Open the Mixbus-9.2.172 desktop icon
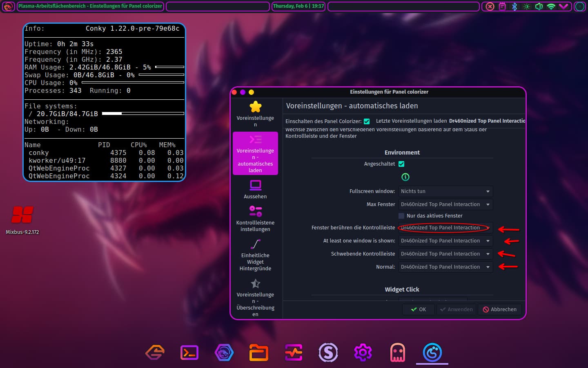Image resolution: width=588 pixels, height=368 pixels. click(22, 220)
